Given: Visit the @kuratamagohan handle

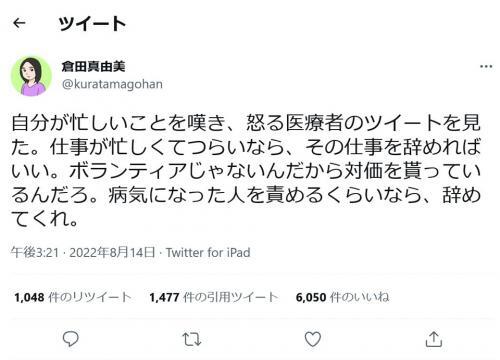Looking at the screenshot, I should tap(112, 84).
